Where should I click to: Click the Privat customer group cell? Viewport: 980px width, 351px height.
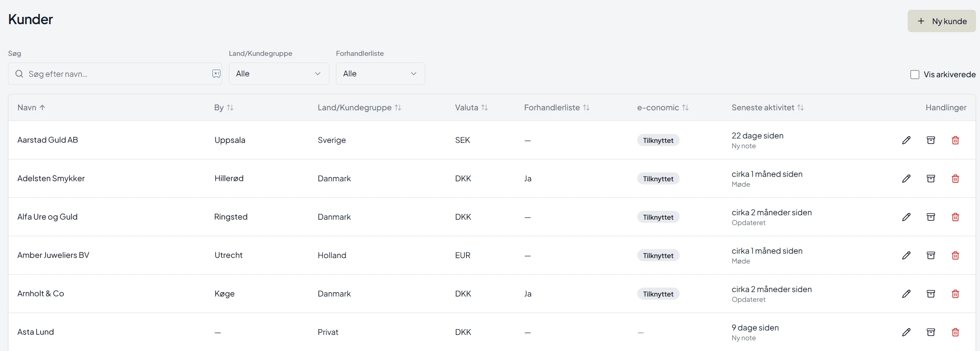328,332
